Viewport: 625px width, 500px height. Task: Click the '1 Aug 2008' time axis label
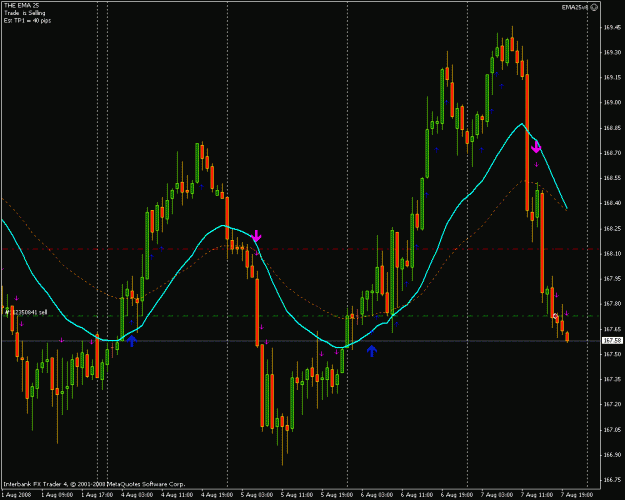point(16,495)
